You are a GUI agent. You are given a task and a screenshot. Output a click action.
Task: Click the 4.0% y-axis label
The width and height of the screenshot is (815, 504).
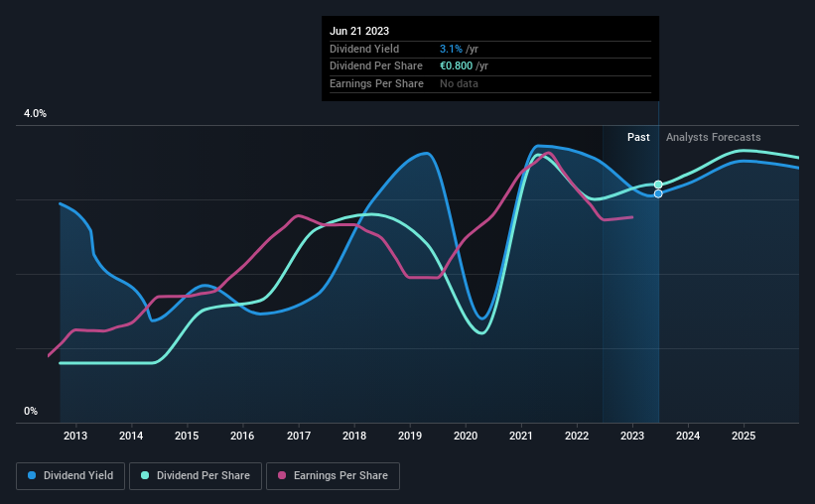click(35, 113)
